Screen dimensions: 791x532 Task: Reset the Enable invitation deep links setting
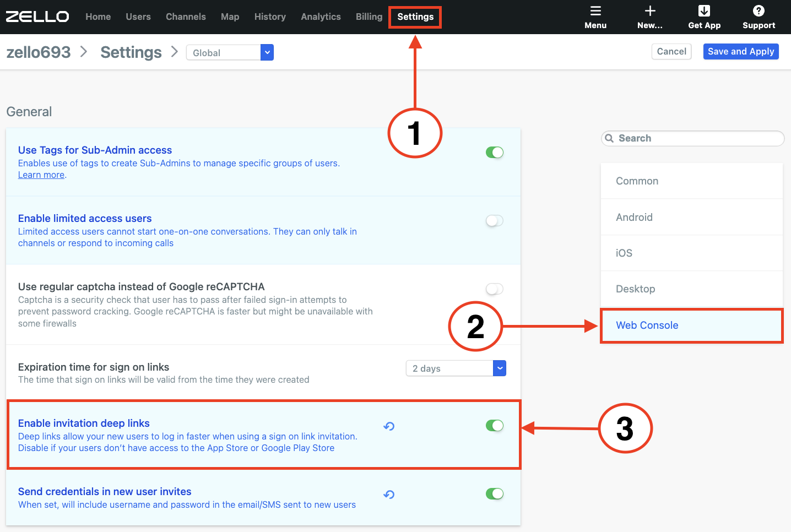pos(389,426)
